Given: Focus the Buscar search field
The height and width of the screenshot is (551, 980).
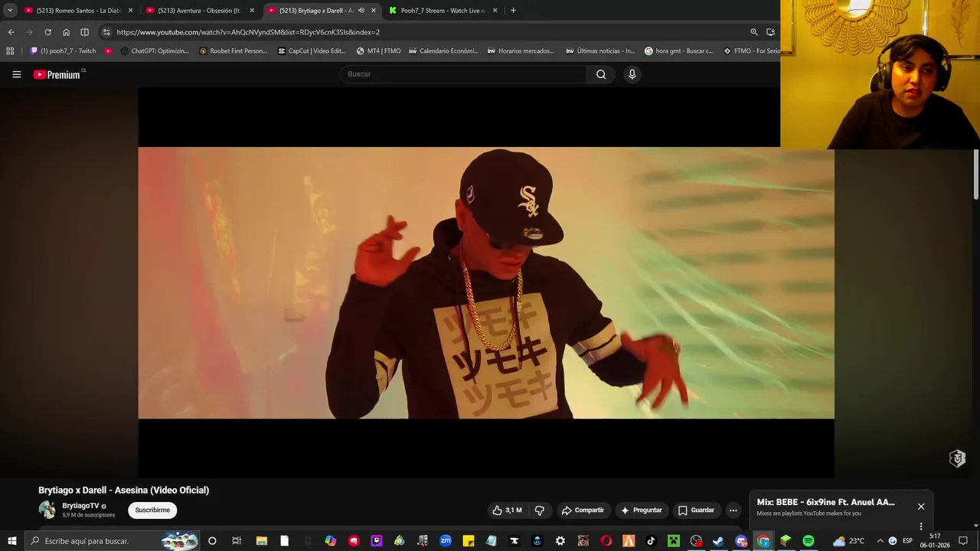Looking at the screenshot, I should [463, 74].
